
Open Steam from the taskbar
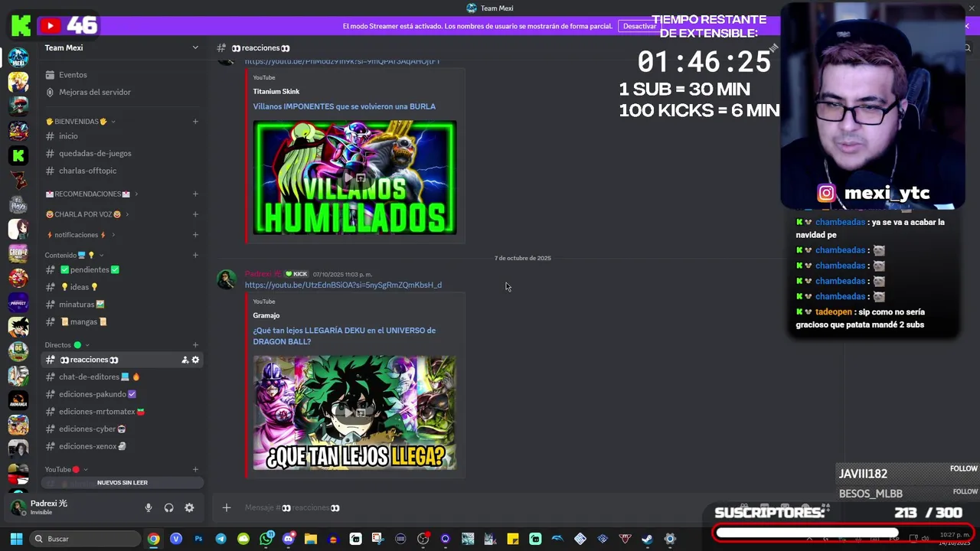(x=647, y=539)
